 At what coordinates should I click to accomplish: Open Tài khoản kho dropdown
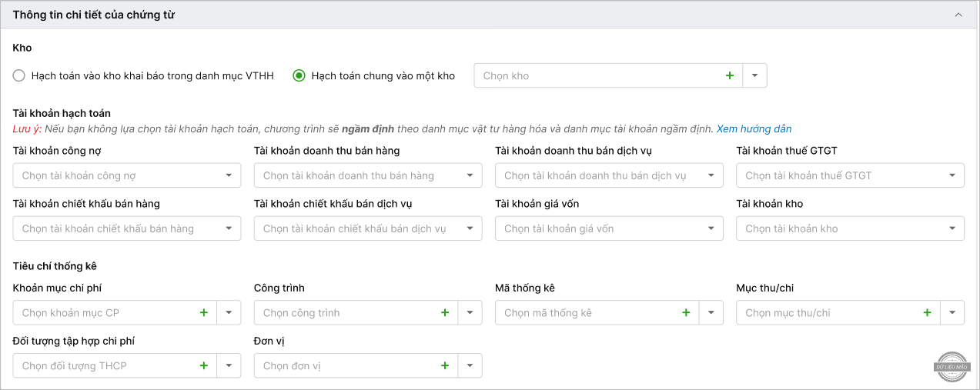(952, 228)
